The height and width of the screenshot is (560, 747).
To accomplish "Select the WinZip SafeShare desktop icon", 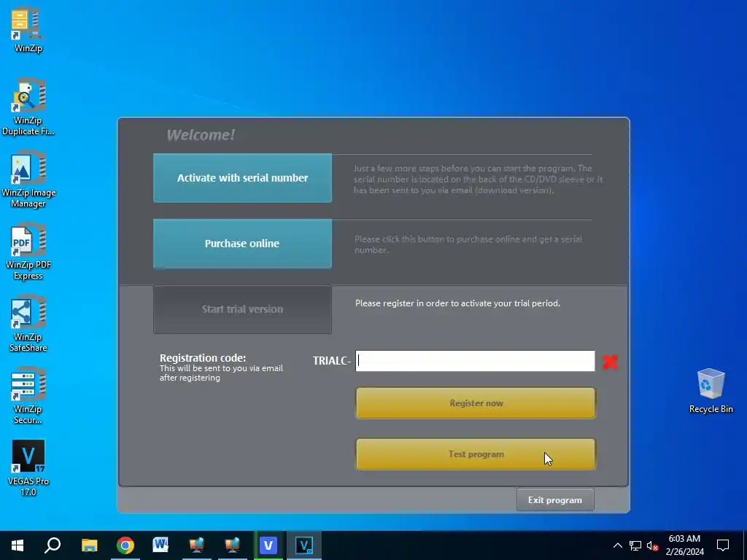I will point(28,324).
